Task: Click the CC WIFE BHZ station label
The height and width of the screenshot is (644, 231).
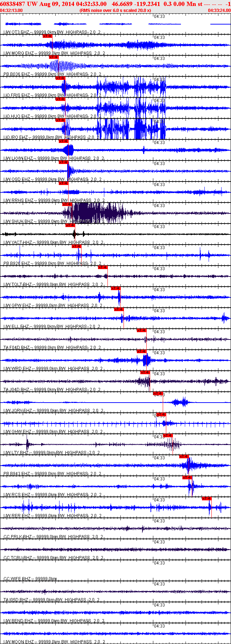Action: tap(17, 578)
